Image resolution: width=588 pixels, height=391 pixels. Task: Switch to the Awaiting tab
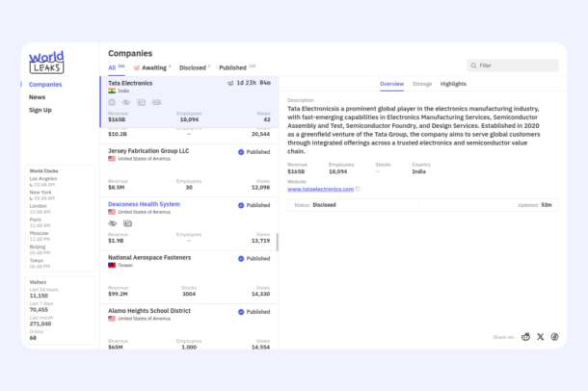pos(152,67)
